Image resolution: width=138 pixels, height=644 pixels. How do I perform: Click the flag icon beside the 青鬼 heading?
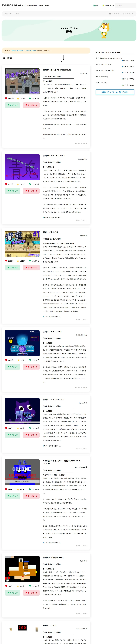point(4,58)
